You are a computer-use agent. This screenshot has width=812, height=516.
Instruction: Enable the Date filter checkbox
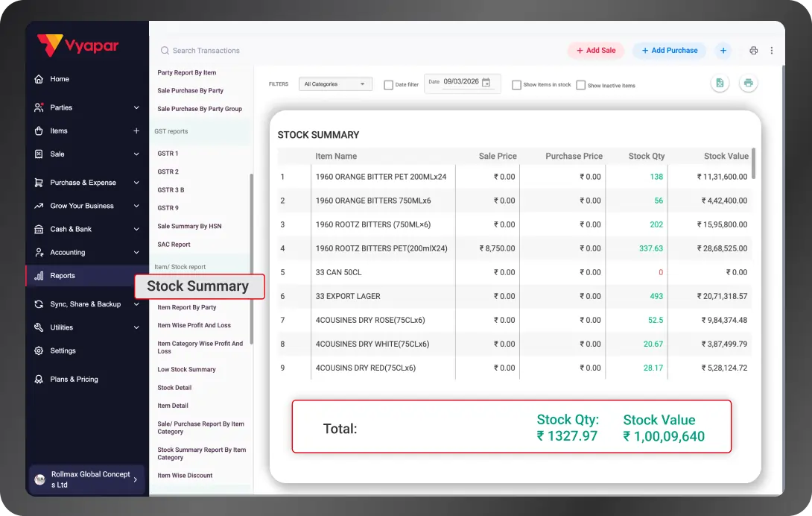point(389,84)
